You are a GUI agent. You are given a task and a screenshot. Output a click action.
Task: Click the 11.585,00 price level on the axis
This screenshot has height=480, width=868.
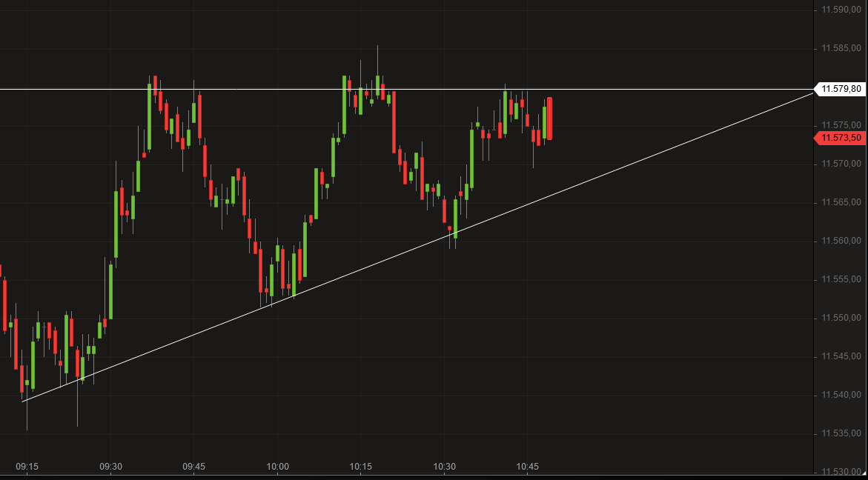(842, 49)
